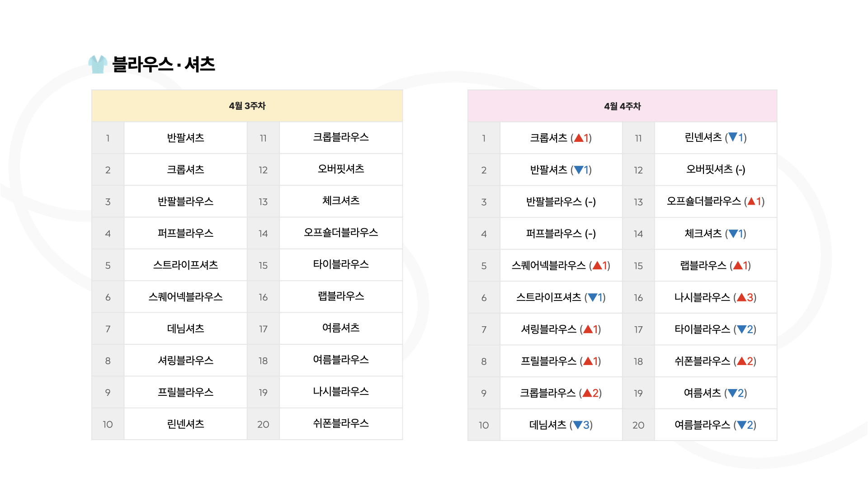Click 프릴블라우스 in the 3주차 table

186,392
